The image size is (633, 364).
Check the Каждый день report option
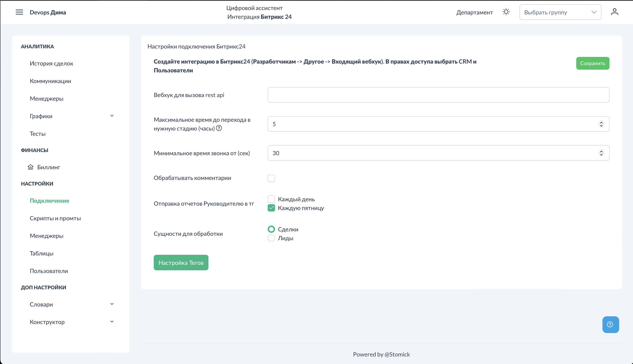(x=271, y=199)
